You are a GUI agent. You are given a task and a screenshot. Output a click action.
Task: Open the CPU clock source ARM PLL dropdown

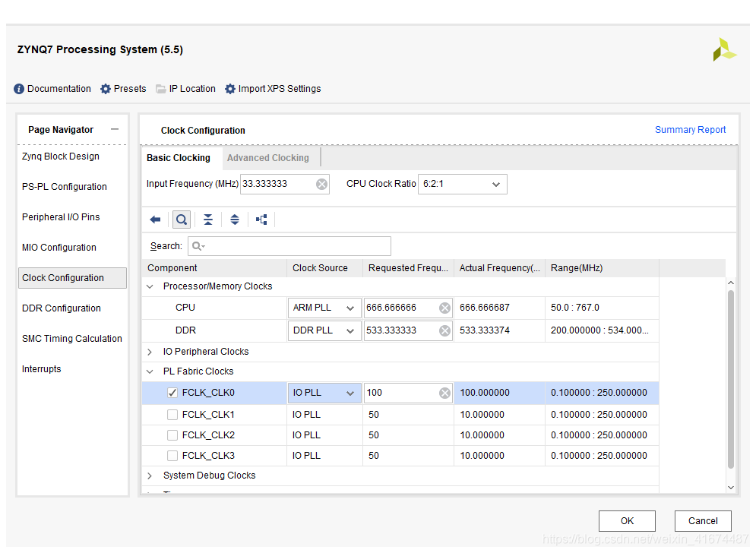324,308
